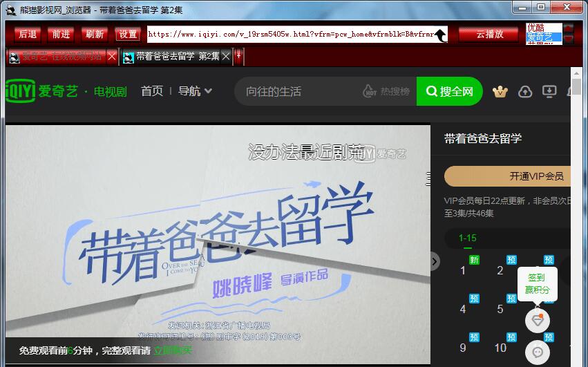
Task: Close the 带着爸爸去留学 第2集 tab
Action: coord(227,57)
